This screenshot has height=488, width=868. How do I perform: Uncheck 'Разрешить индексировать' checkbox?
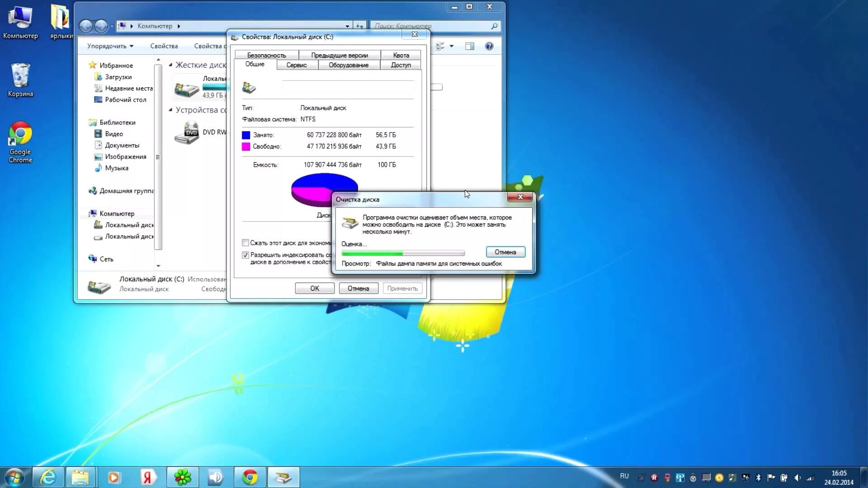click(245, 255)
